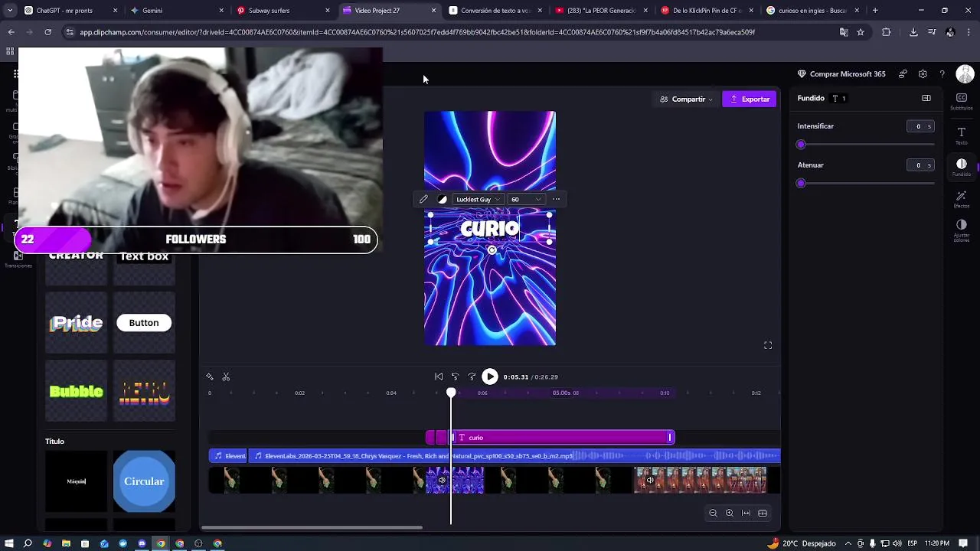Click the translate page icon
This screenshot has width=980, height=551.
[x=844, y=32]
